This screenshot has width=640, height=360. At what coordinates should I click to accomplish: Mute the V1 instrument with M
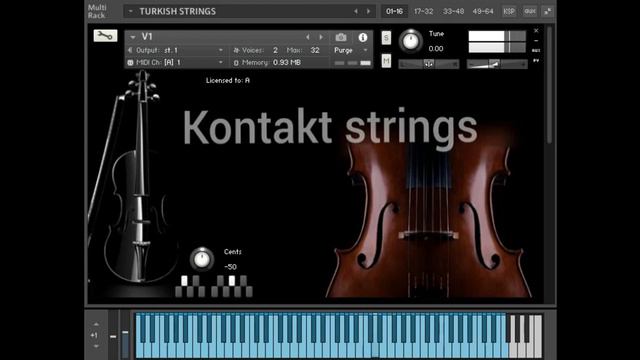[x=386, y=61]
